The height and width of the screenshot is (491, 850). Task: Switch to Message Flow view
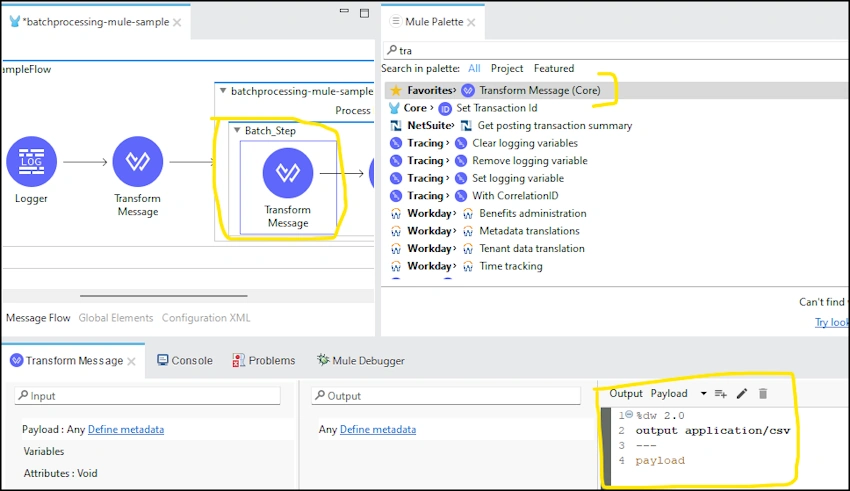point(38,318)
